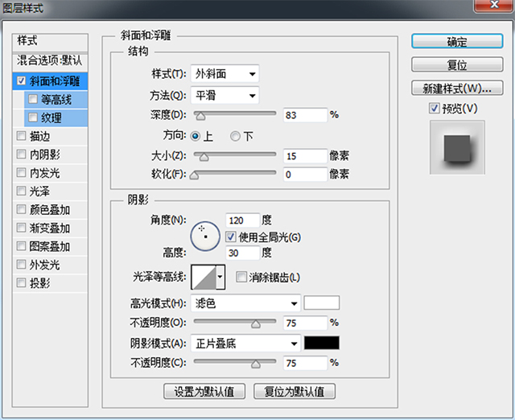515x420 pixels.
Task: Click the style preview thumbnail
Action: [457, 147]
